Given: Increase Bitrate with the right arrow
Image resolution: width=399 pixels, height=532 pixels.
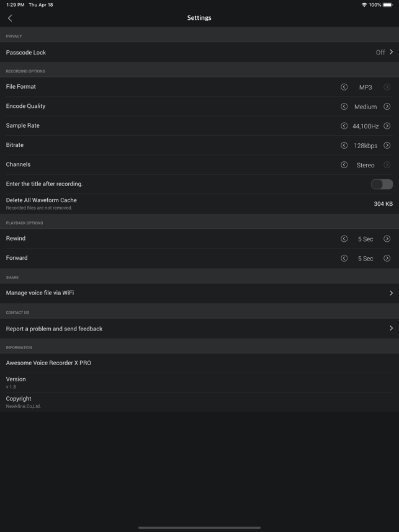Looking at the screenshot, I should click(387, 146).
